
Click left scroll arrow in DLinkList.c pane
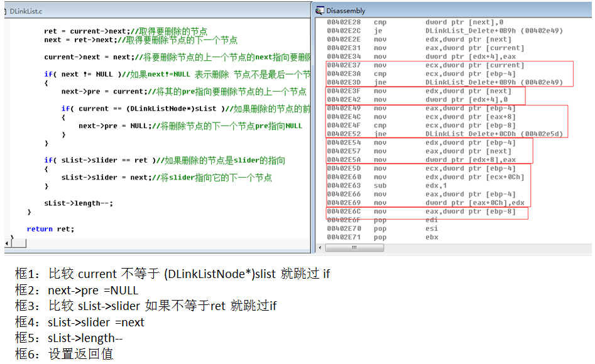(x=7, y=243)
